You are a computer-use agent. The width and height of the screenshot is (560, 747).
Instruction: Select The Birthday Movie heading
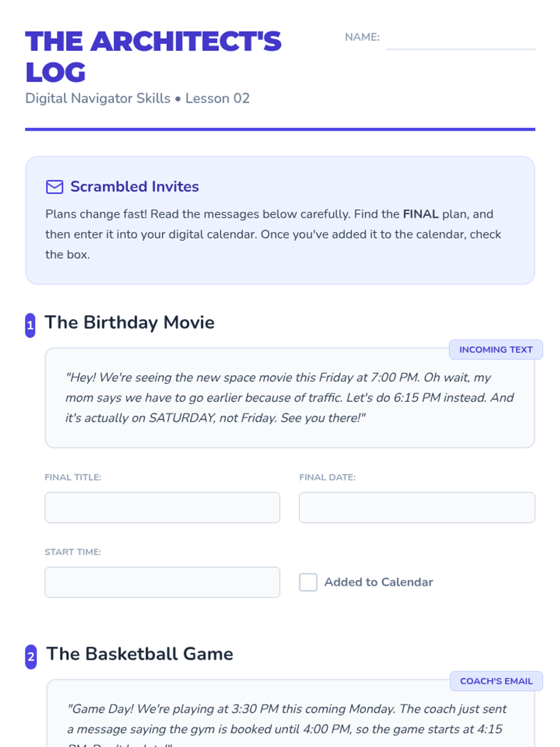pos(130,323)
